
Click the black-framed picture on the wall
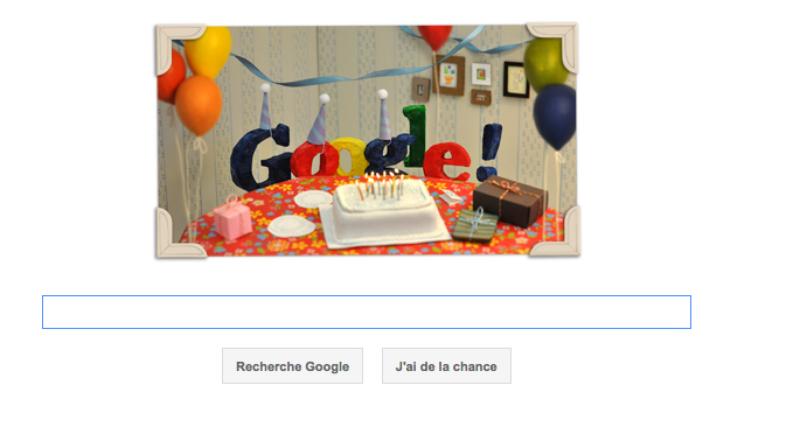[516, 80]
